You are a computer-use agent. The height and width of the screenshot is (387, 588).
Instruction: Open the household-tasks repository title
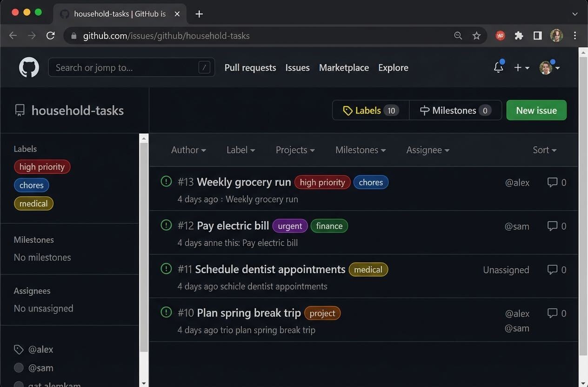coord(78,110)
